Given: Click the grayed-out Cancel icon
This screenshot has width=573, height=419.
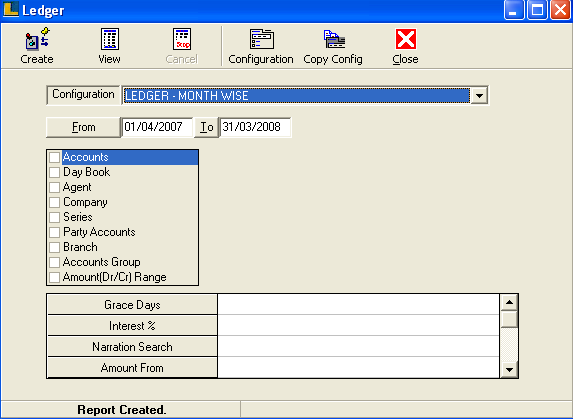Looking at the screenshot, I should (x=182, y=39).
